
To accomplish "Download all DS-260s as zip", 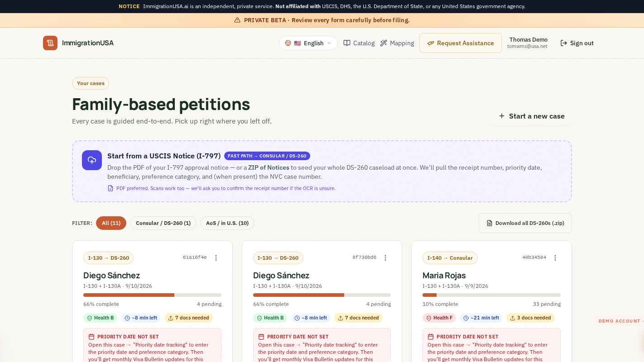I will [x=525, y=223].
